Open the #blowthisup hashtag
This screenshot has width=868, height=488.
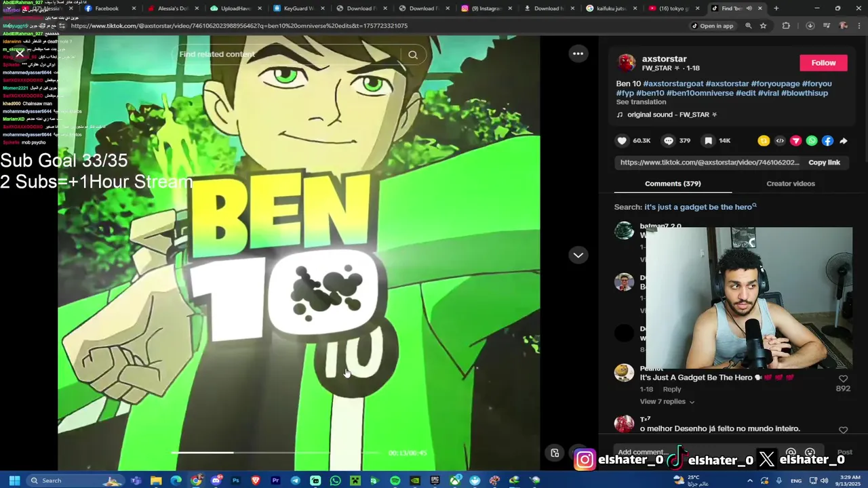pos(804,94)
